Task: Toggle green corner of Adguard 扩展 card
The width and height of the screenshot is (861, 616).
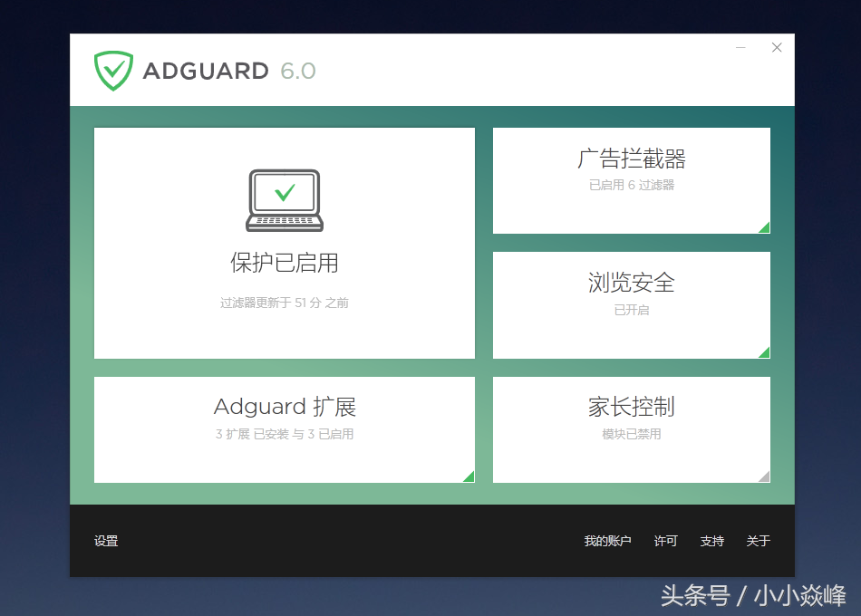Action: 469,476
